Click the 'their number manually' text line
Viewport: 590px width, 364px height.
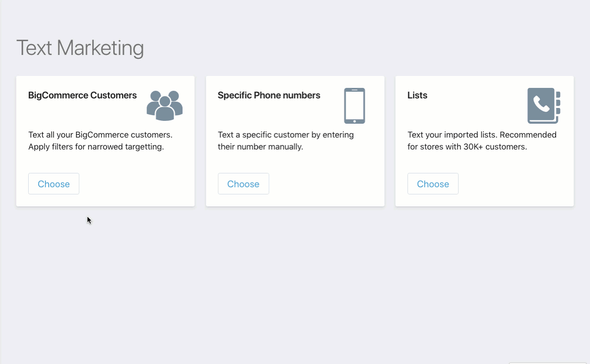[x=260, y=147]
